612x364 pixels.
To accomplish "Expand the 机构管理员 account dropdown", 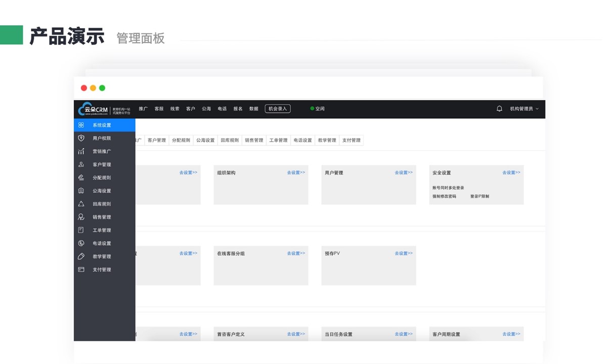I will 524,109.
